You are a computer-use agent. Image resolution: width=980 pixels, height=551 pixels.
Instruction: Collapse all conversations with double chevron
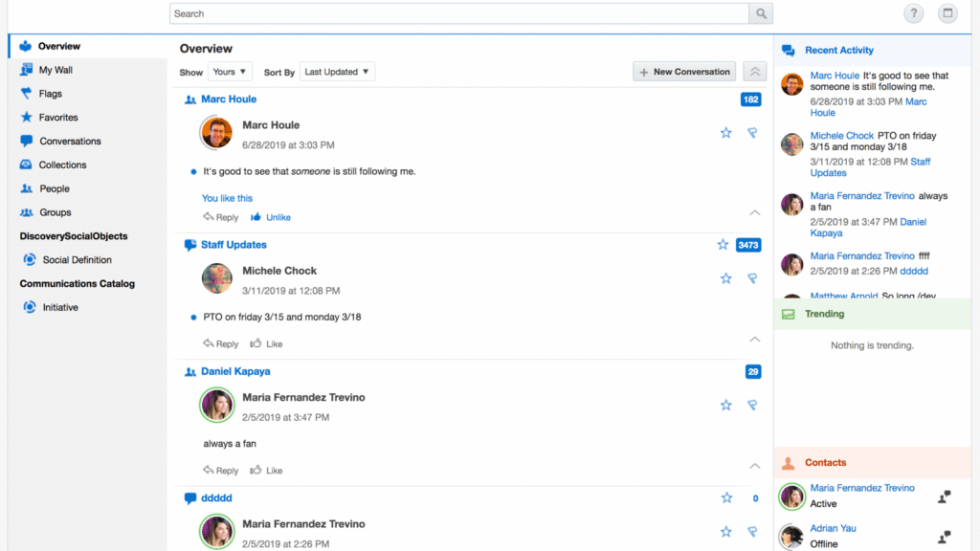pos(755,72)
